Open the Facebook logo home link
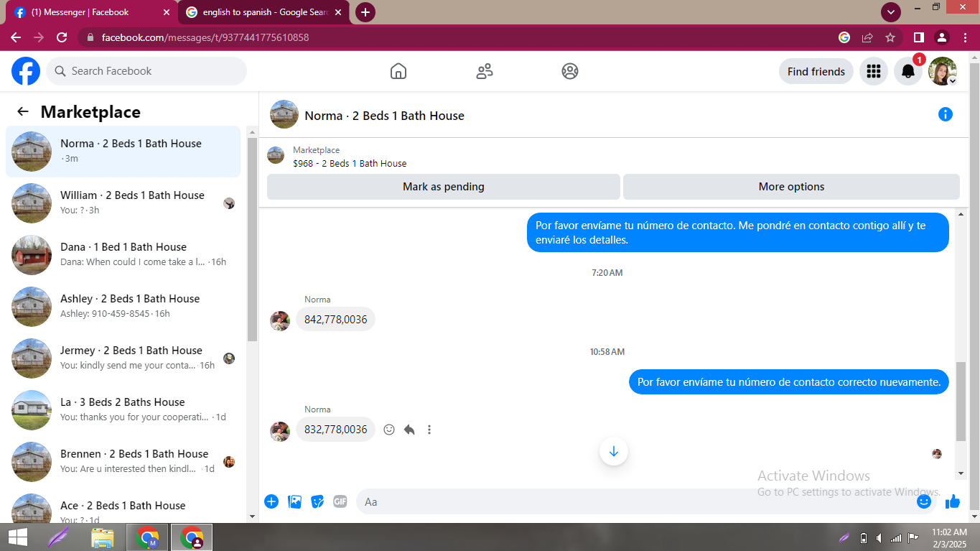The height and width of the screenshot is (551, 980). 26,71
